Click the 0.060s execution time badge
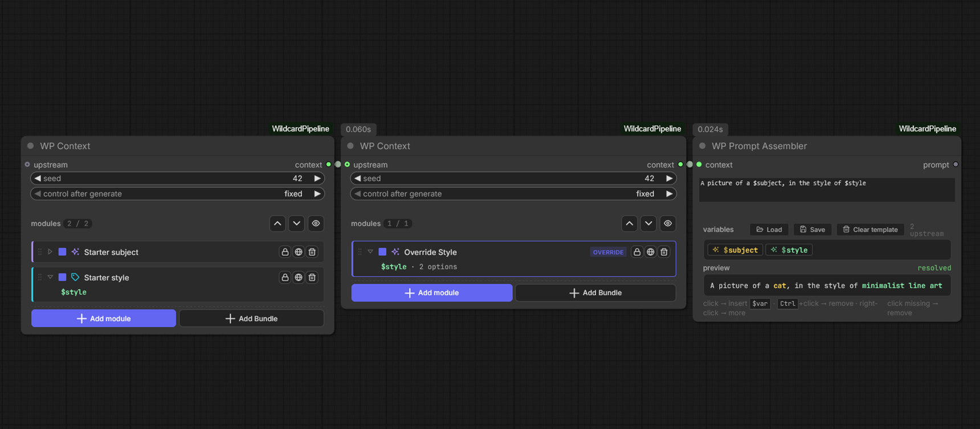The width and height of the screenshot is (980, 429). coord(358,129)
